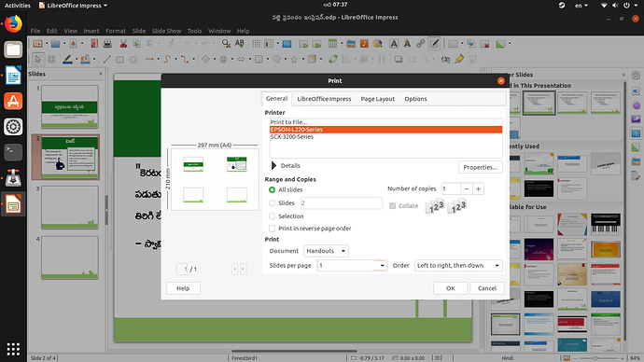The height and width of the screenshot is (362, 644).
Task: Open Settings gear in dock
Action: pyautogui.click(x=13, y=127)
